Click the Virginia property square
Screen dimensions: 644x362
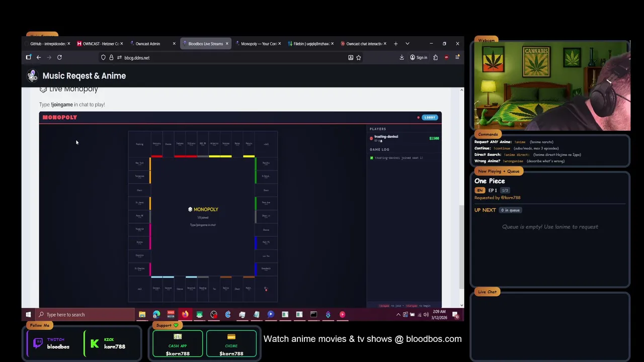(x=139, y=229)
